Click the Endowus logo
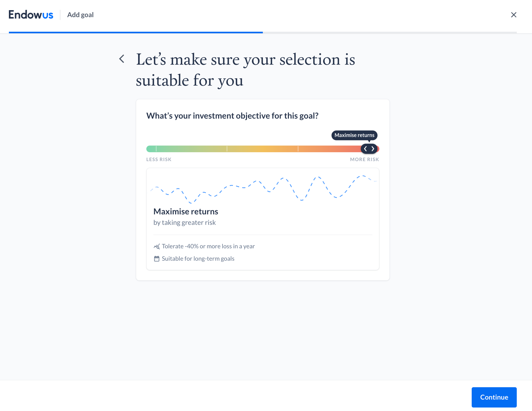This screenshot has height=411, width=532. click(31, 15)
